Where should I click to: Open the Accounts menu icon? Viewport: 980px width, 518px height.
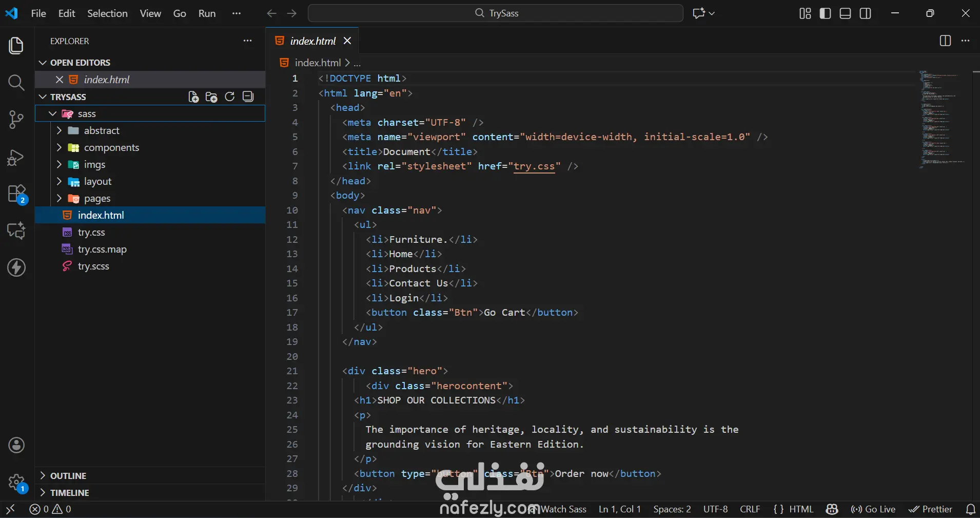16,445
